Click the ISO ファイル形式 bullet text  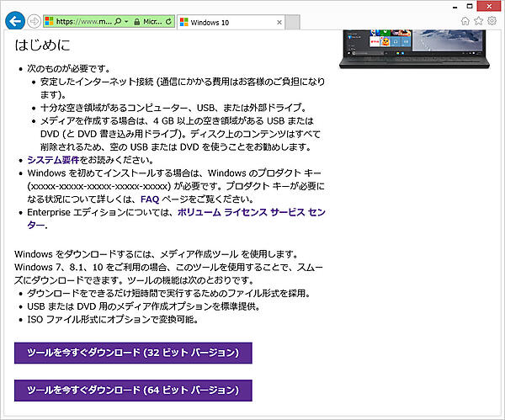click(113, 320)
